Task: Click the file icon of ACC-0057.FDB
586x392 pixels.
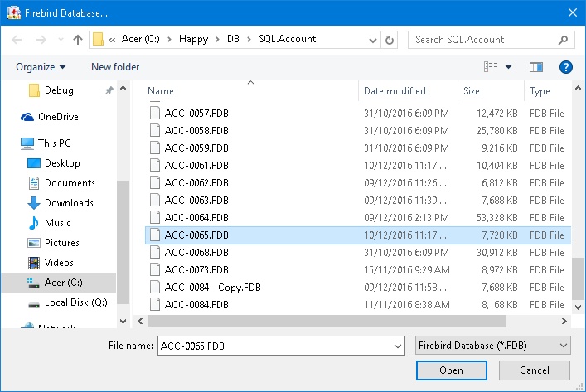Action: (155, 113)
